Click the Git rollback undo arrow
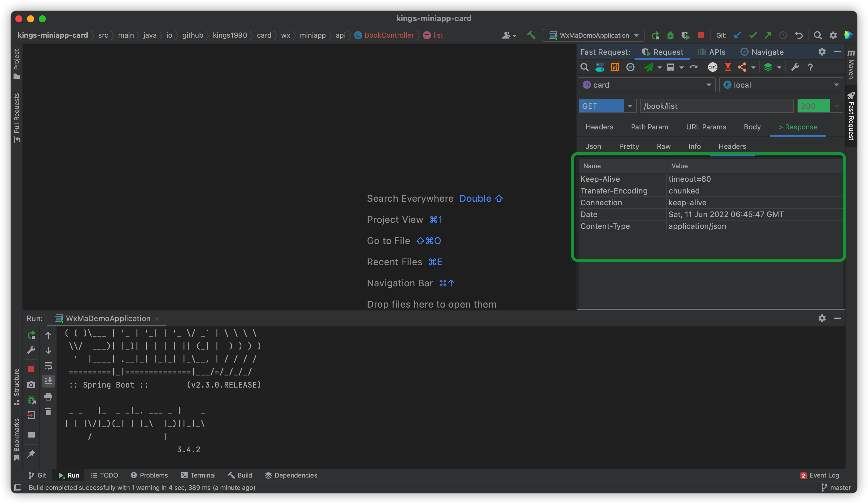Screen dimensions: 868x504 click(x=799, y=35)
